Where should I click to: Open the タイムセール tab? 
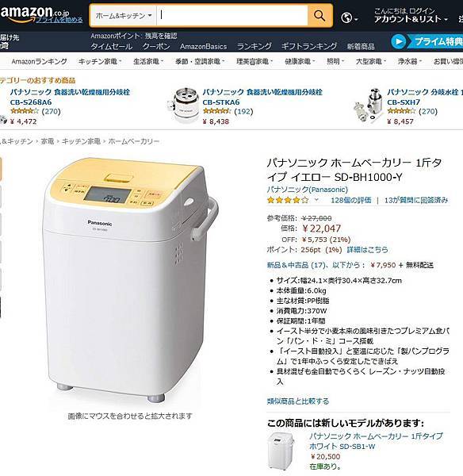click(x=112, y=47)
